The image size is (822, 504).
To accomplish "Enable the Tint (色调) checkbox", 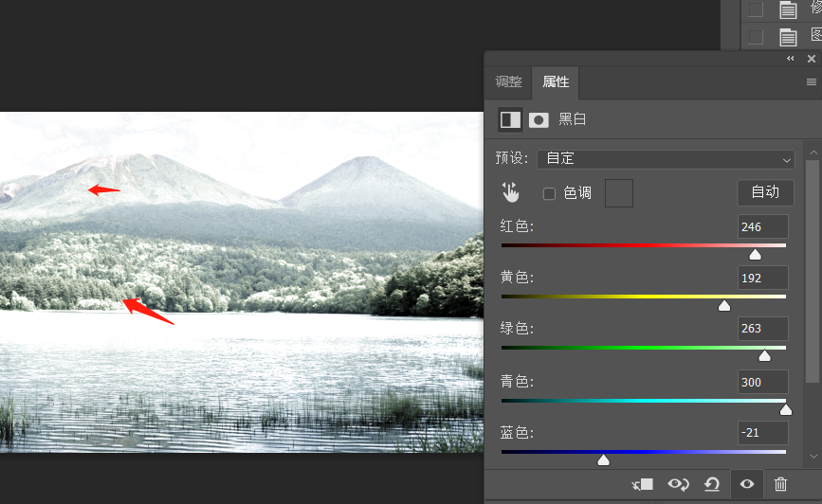I will coord(549,194).
